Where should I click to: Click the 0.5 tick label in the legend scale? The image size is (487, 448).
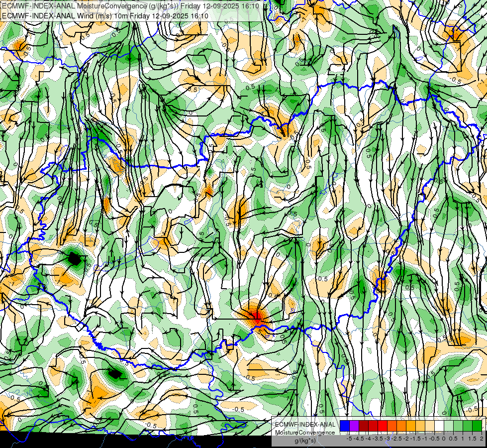(x=453, y=439)
